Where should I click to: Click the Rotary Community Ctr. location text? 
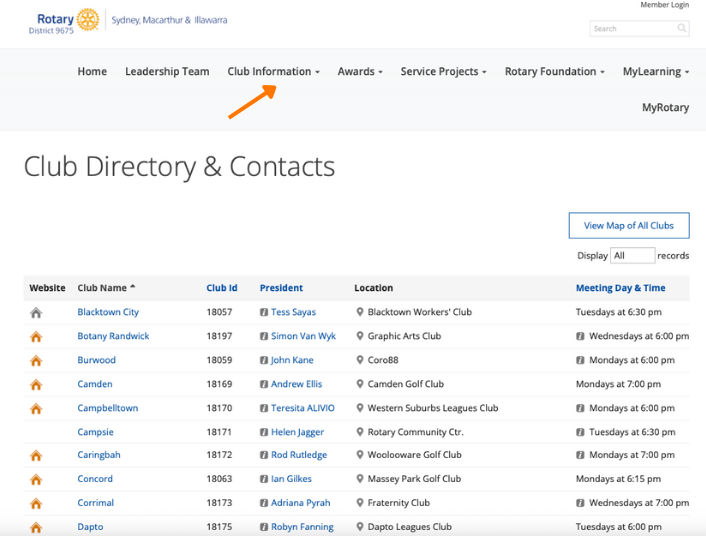coord(416,432)
